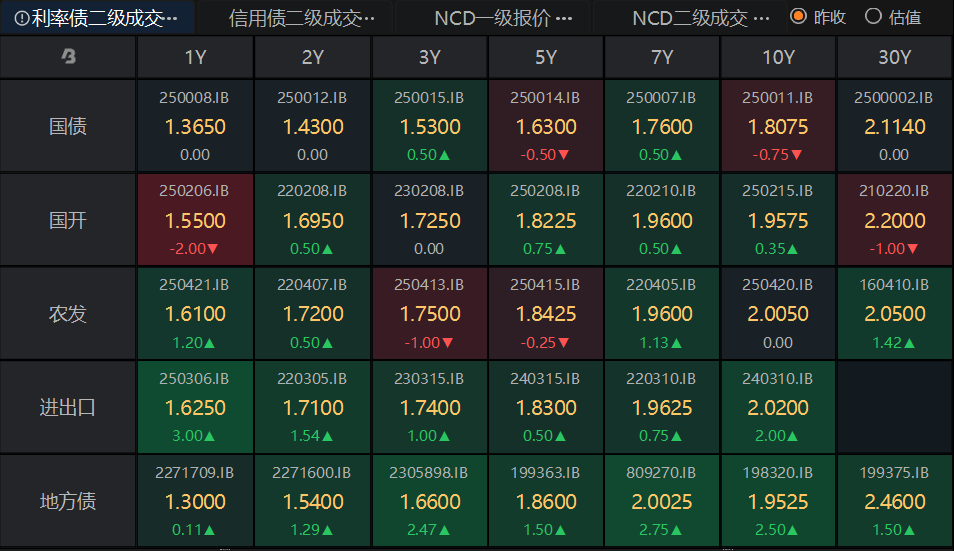Click the green up arrow under 199375.IB
Viewport: 954px width, 551px height.
910,530
